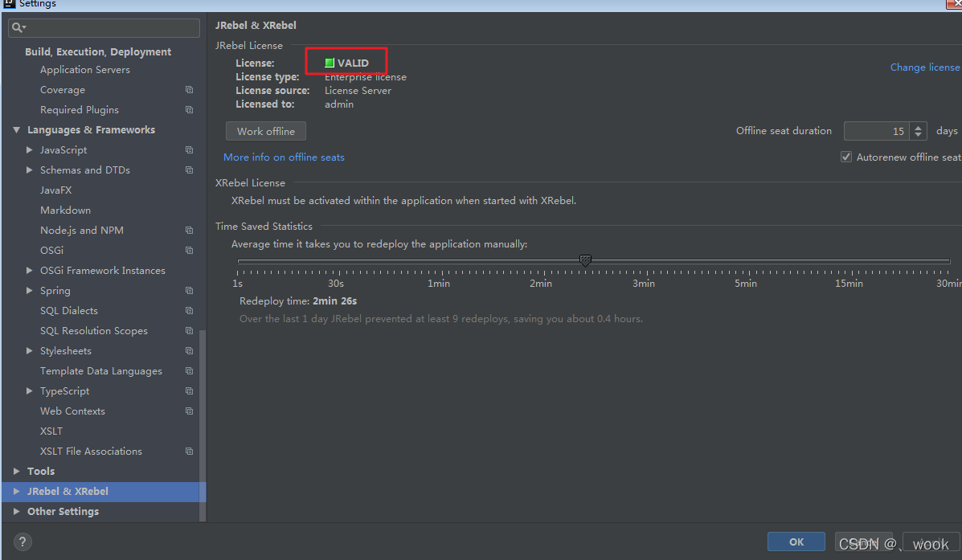
Task: Expand the JRebel & XRebel node arrow
Action: [17, 491]
